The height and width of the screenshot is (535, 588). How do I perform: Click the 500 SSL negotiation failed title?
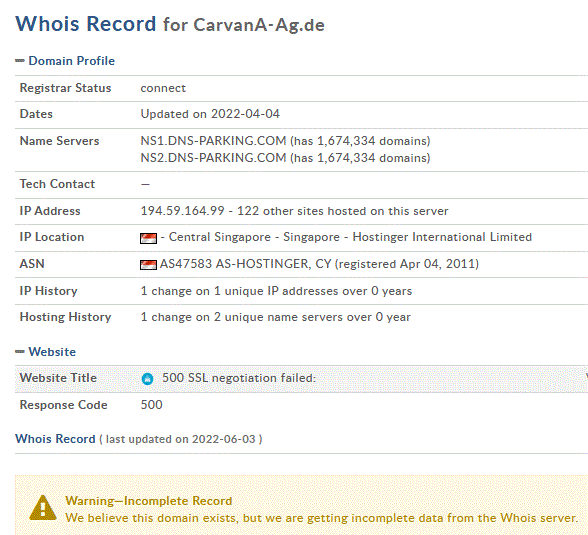click(239, 378)
